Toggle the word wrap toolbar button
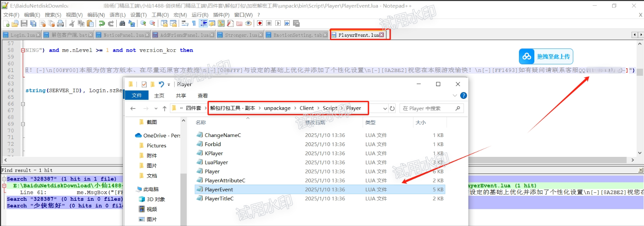 point(185,24)
